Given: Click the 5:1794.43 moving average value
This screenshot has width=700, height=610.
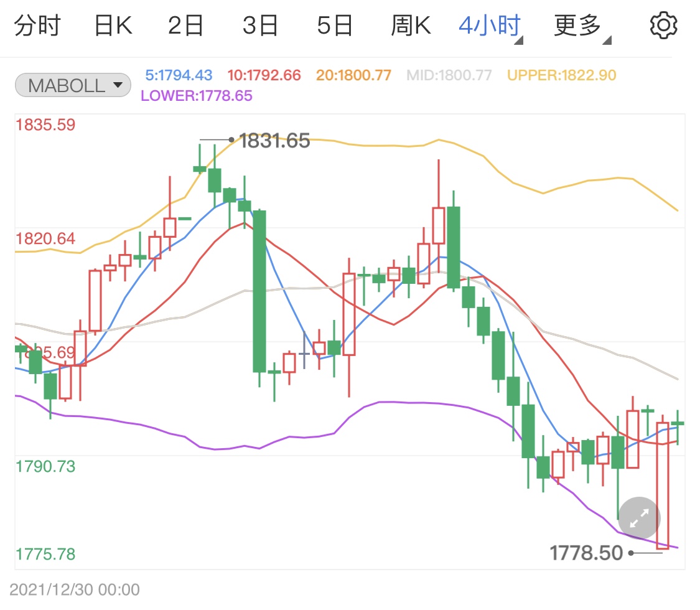Looking at the screenshot, I should coord(179,75).
